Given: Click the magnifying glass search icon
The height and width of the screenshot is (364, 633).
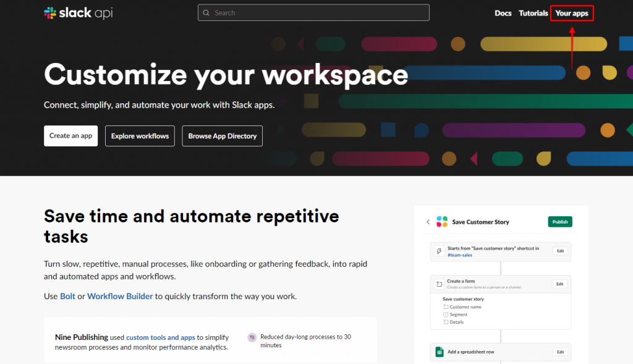Looking at the screenshot, I should coord(206,12).
